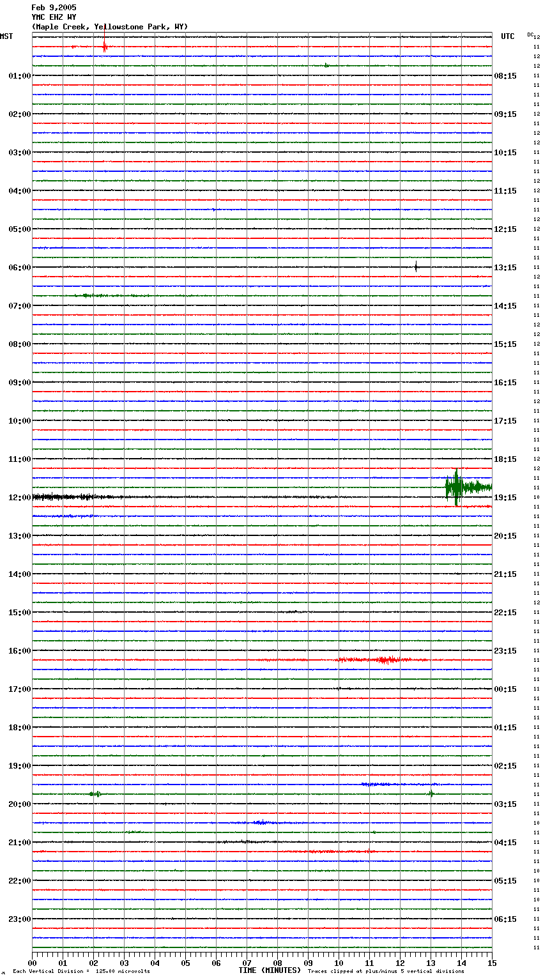The width and height of the screenshot is (543, 980).
Task: Click the 15 minute tick label
Action: pyautogui.click(x=492, y=963)
